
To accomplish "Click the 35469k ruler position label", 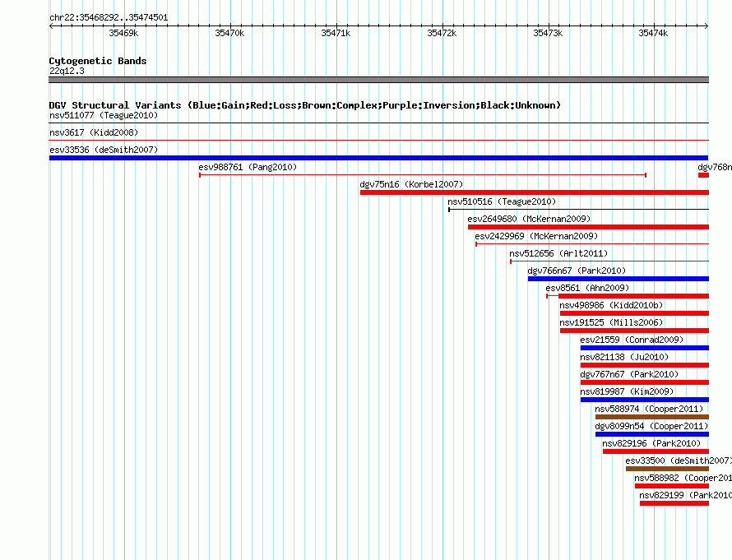I will point(123,33).
